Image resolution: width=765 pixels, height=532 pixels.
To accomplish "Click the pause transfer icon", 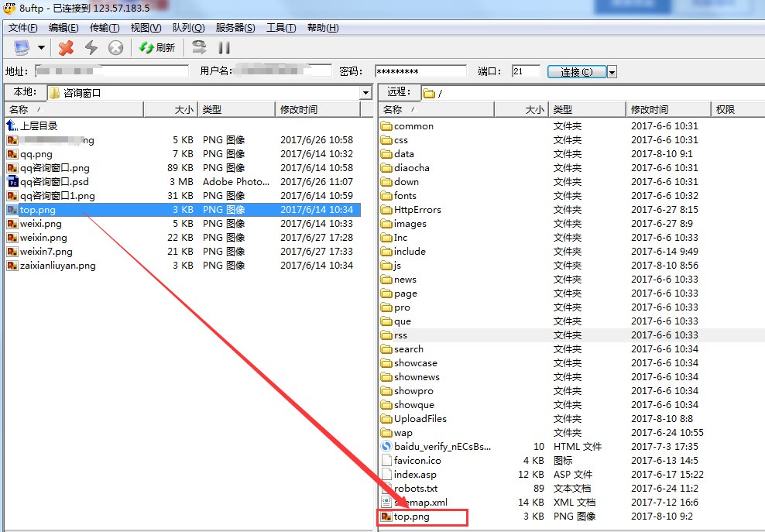I will 225,48.
